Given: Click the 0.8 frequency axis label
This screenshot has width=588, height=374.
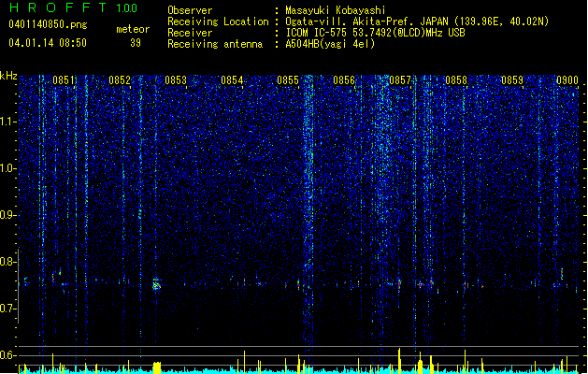Looking at the screenshot, I should click(8, 262).
